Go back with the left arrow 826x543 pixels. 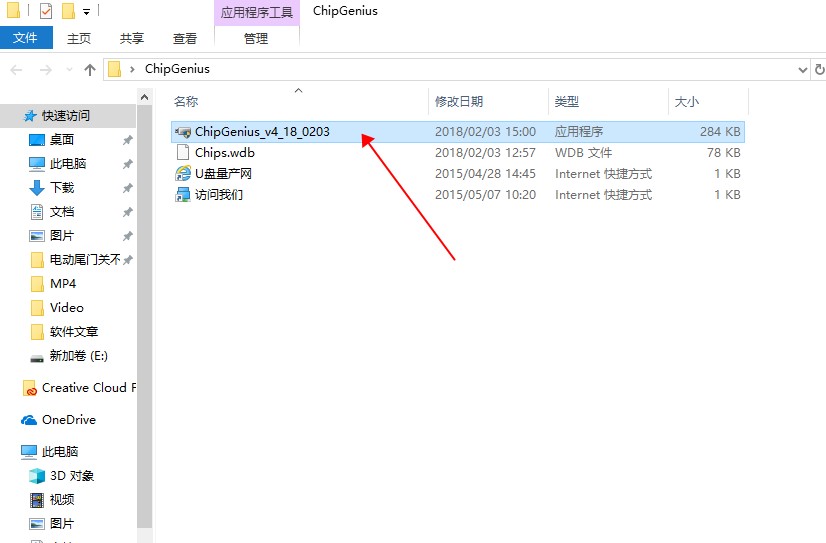point(16,70)
